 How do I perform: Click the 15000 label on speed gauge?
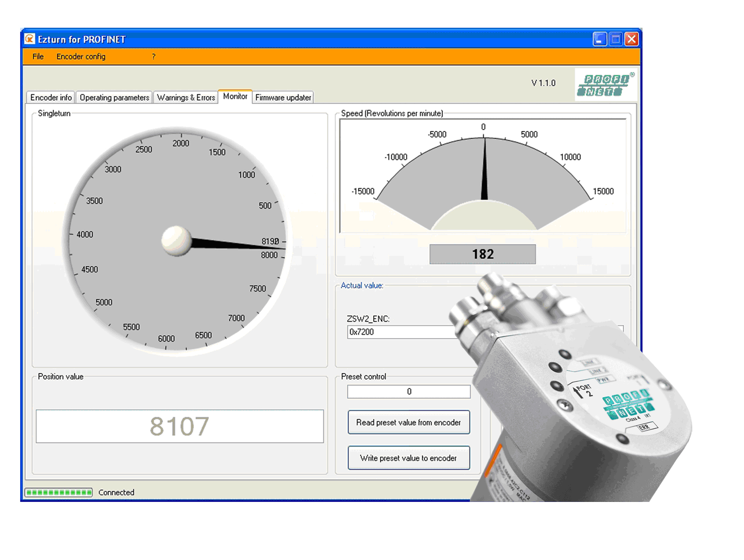tap(603, 191)
